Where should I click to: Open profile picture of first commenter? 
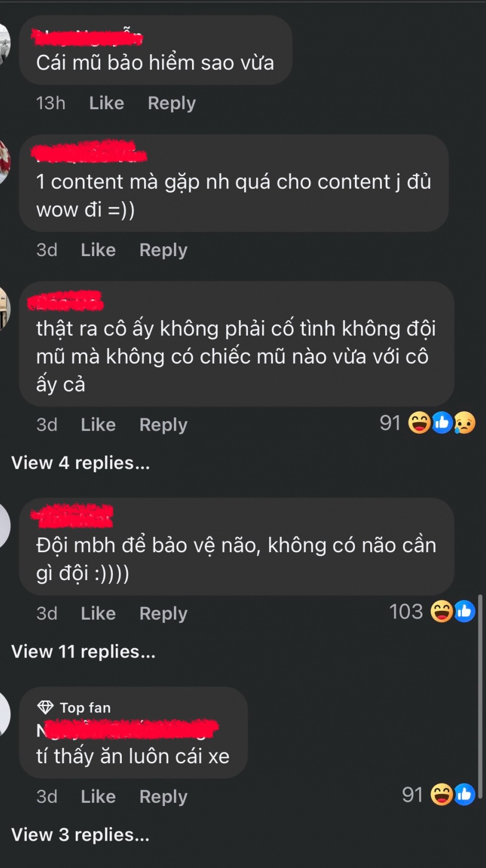[x=5, y=45]
